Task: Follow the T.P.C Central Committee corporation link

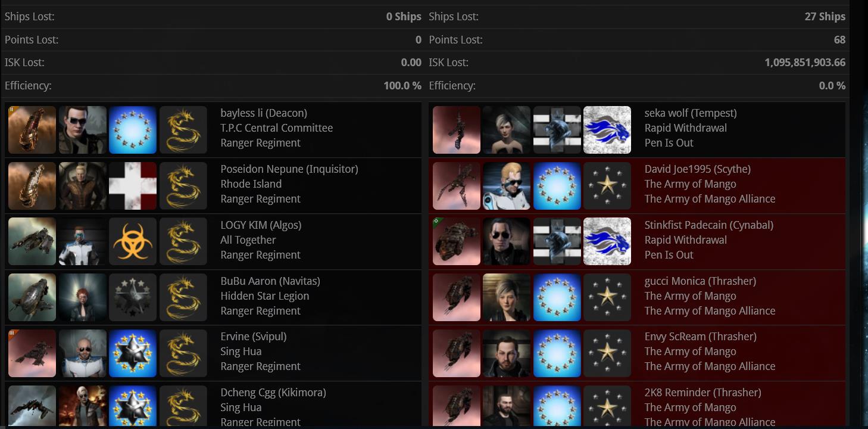Action: [x=277, y=128]
